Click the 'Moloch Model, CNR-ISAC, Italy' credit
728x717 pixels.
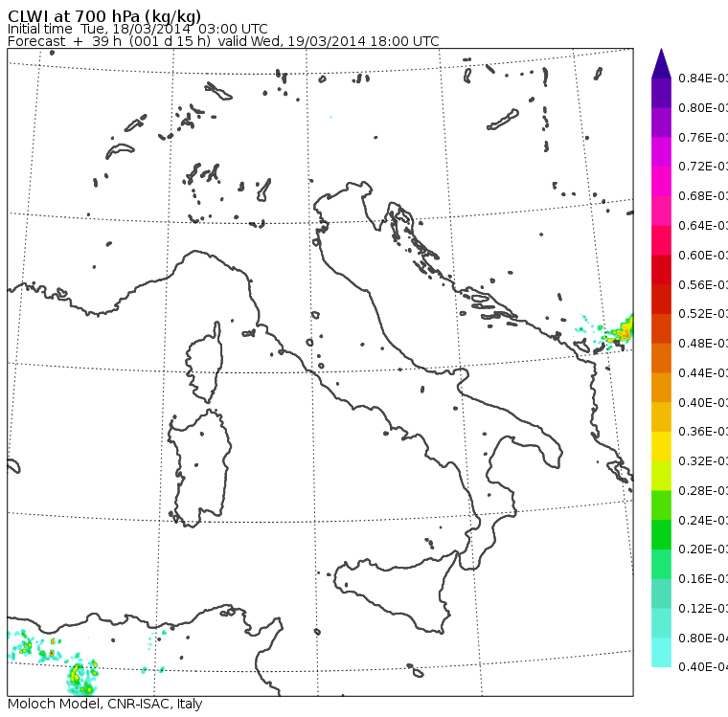coord(105,704)
